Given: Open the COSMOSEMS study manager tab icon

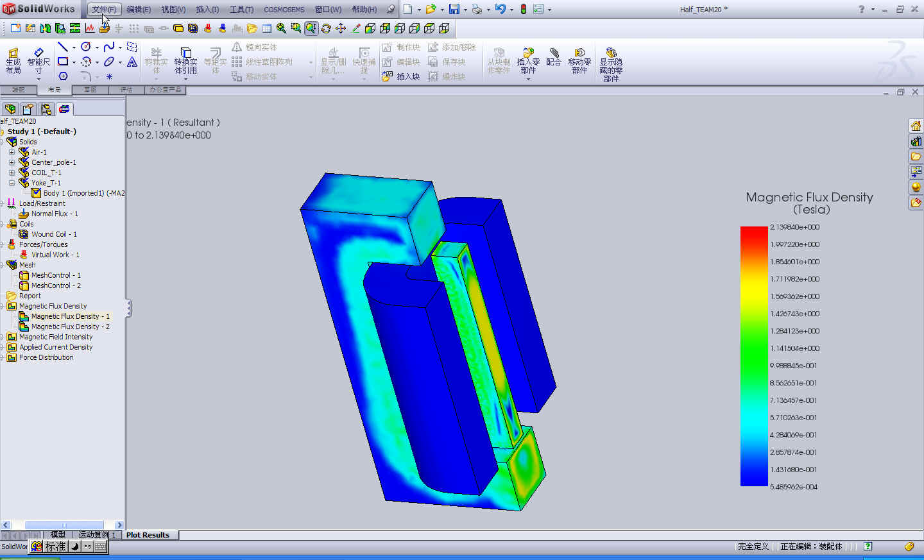Looking at the screenshot, I should pyautogui.click(x=64, y=109).
